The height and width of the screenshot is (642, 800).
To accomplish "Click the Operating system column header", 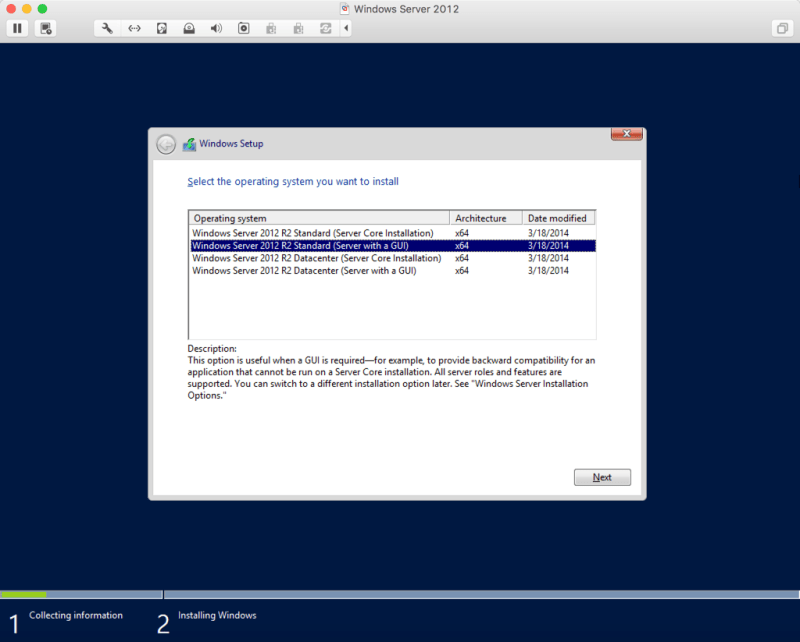I will tap(318, 218).
